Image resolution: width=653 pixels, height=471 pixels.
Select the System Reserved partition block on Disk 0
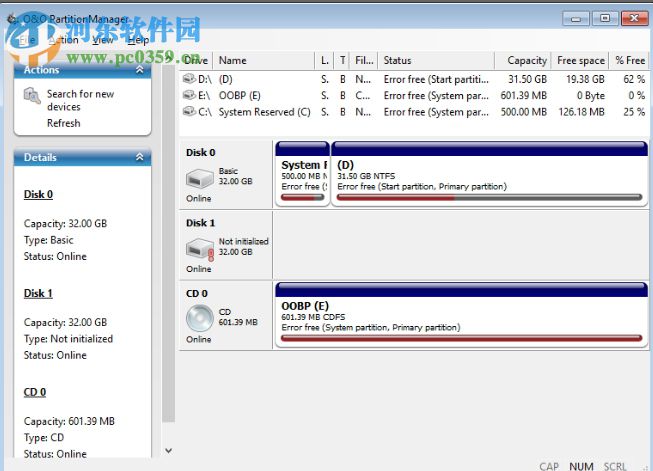[302, 174]
